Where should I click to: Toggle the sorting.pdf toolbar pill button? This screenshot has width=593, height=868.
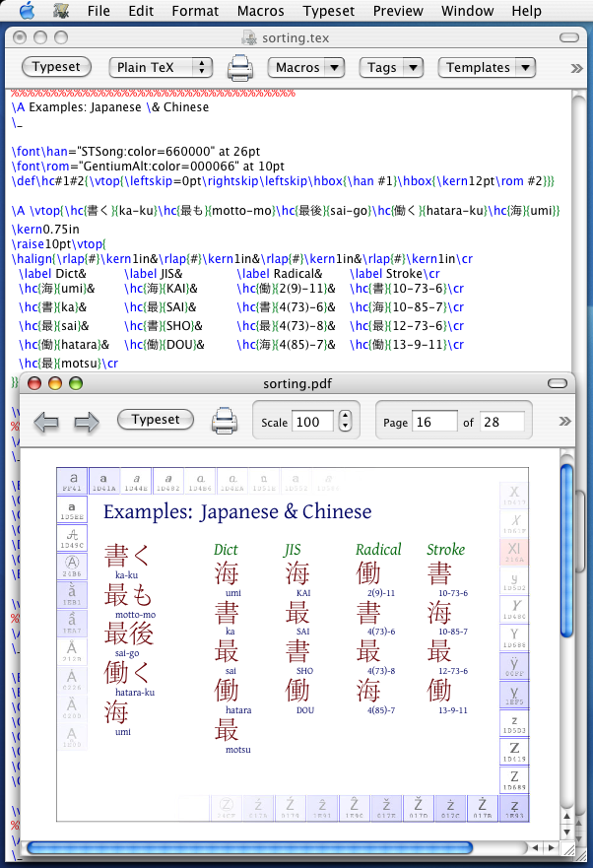(557, 383)
